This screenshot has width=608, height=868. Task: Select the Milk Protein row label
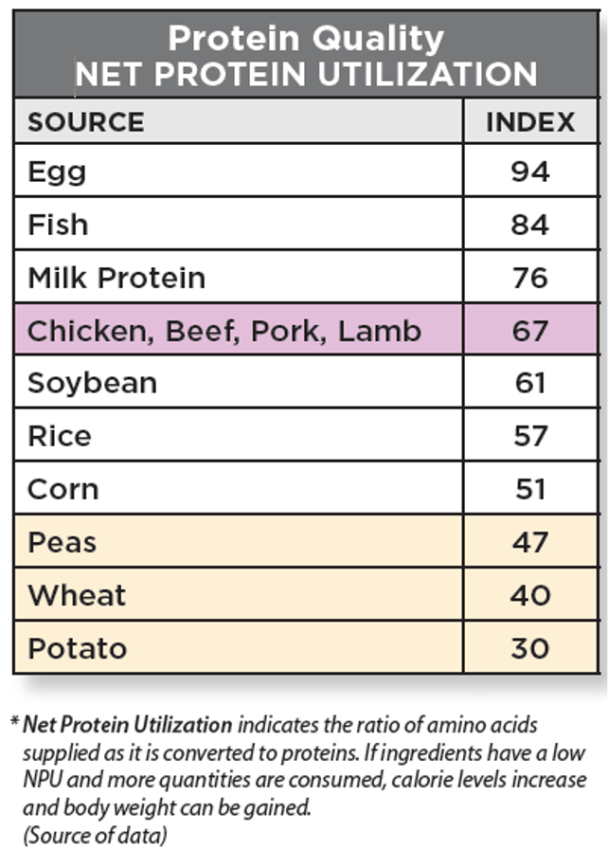click(x=116, y=278)
